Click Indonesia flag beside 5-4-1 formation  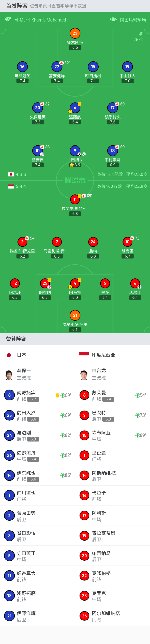11,186
